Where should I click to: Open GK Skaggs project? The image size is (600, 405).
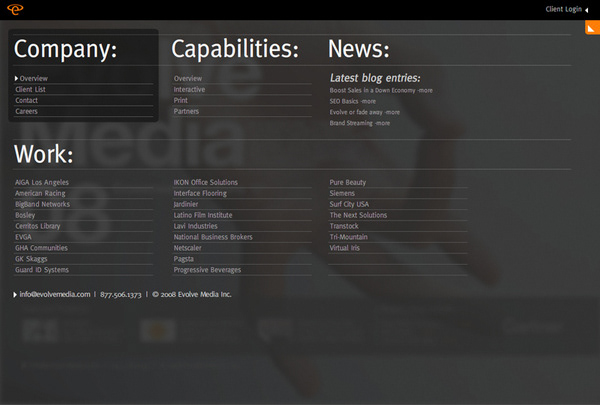(31, 259)
